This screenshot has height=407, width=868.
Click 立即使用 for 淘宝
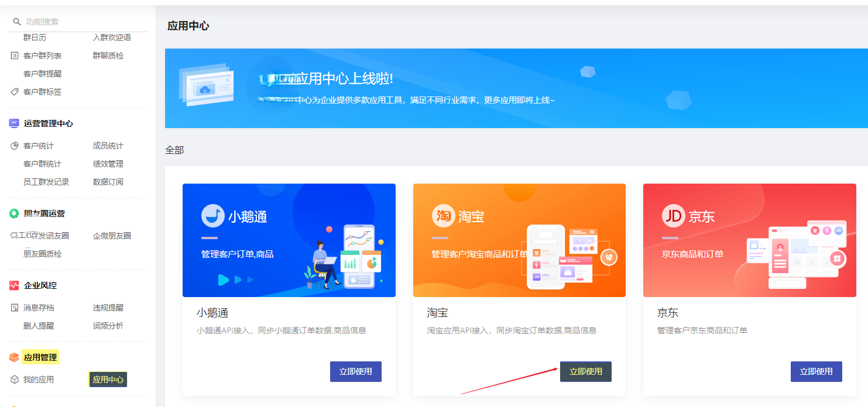[586, 371]
